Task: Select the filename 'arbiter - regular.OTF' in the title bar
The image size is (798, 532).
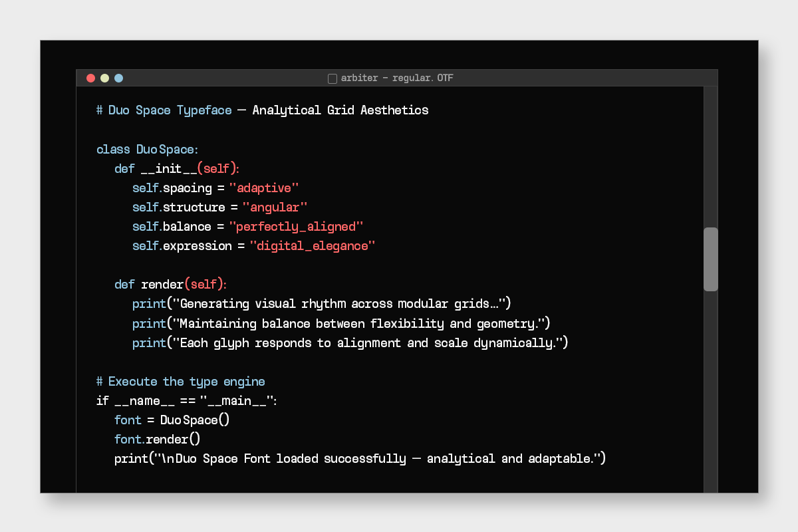Action: [x=397, y=78]
